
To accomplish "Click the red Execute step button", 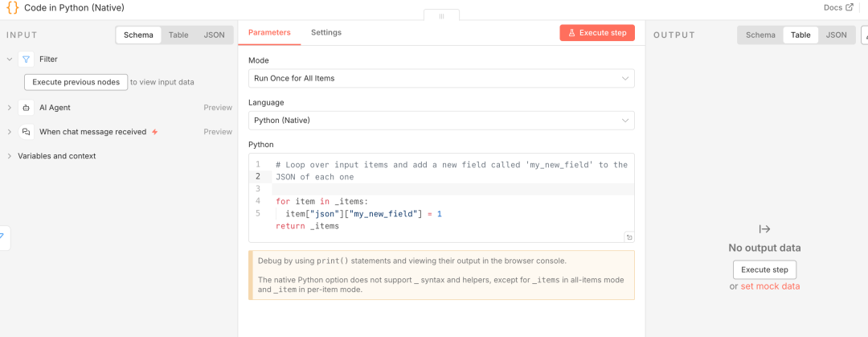I will (597, 33).
